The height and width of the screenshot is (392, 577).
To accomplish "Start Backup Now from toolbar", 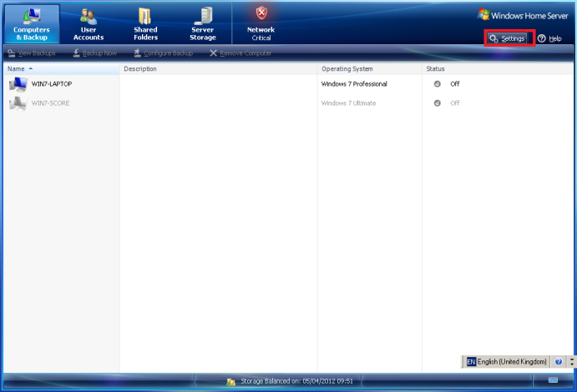I will coord(94,53).
